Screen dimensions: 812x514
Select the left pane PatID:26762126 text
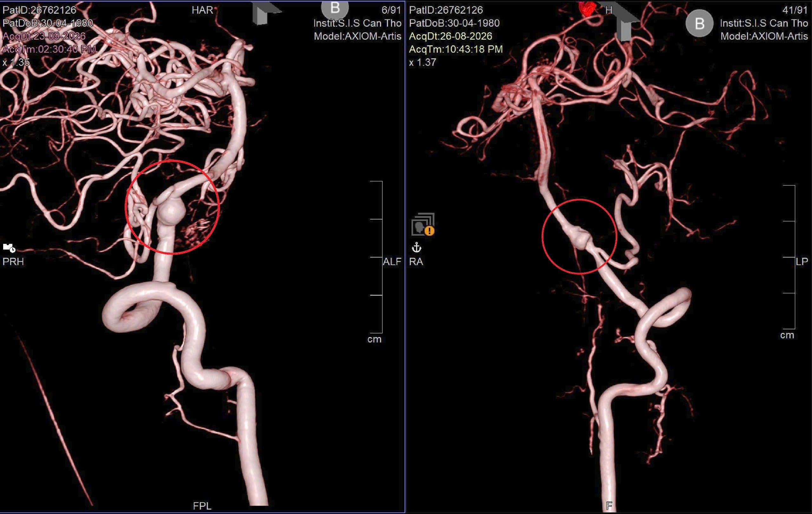coord(39,10)
